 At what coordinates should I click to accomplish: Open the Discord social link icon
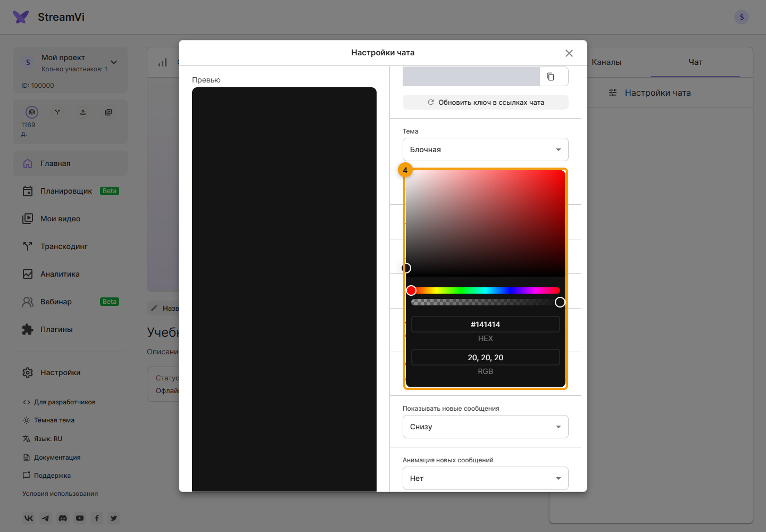tap(63, 518)
